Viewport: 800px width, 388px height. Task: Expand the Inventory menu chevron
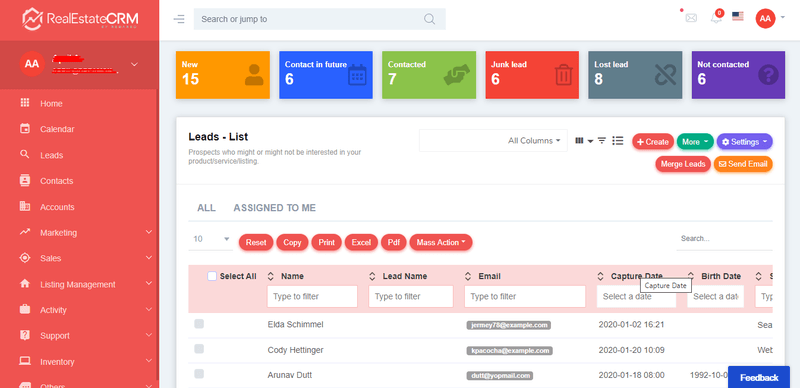pos(148,361)
